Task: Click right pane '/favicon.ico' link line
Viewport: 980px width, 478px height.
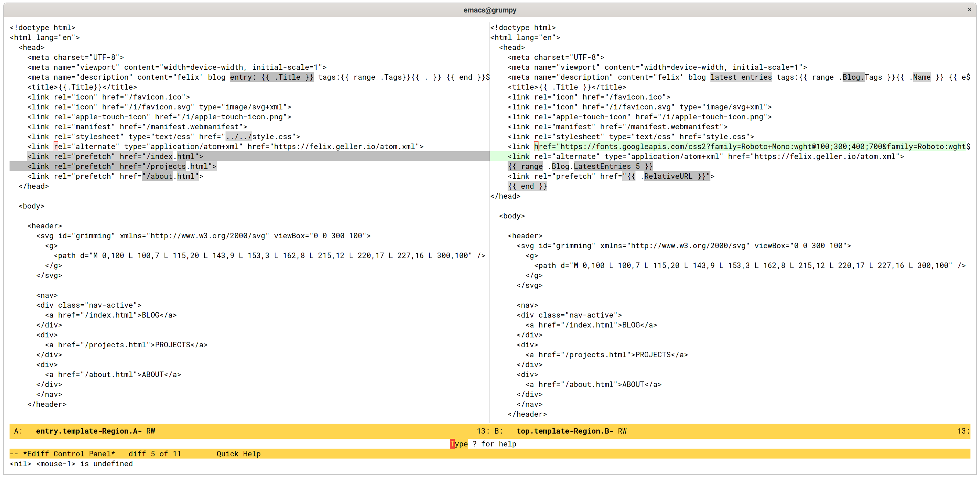Action: coord(589,97)
